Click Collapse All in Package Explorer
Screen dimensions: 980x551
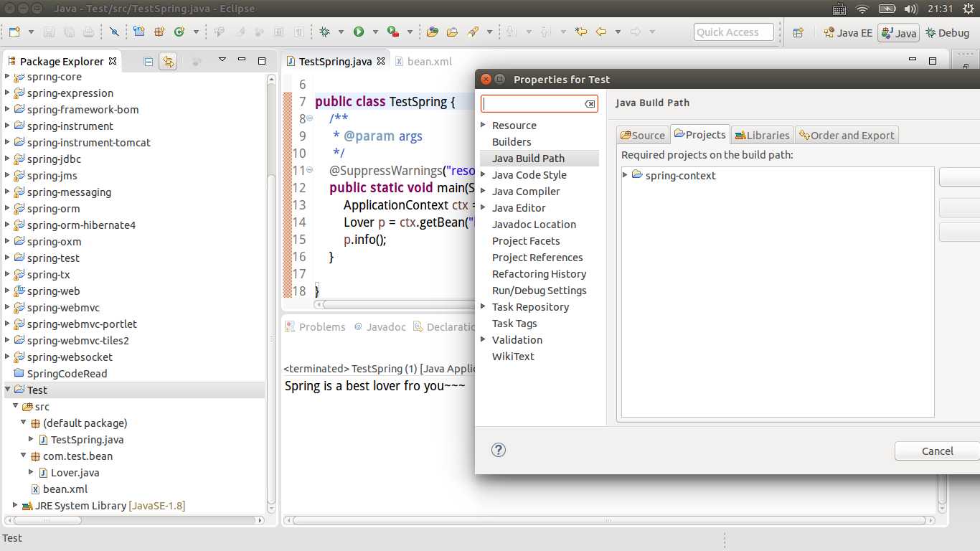149,61
